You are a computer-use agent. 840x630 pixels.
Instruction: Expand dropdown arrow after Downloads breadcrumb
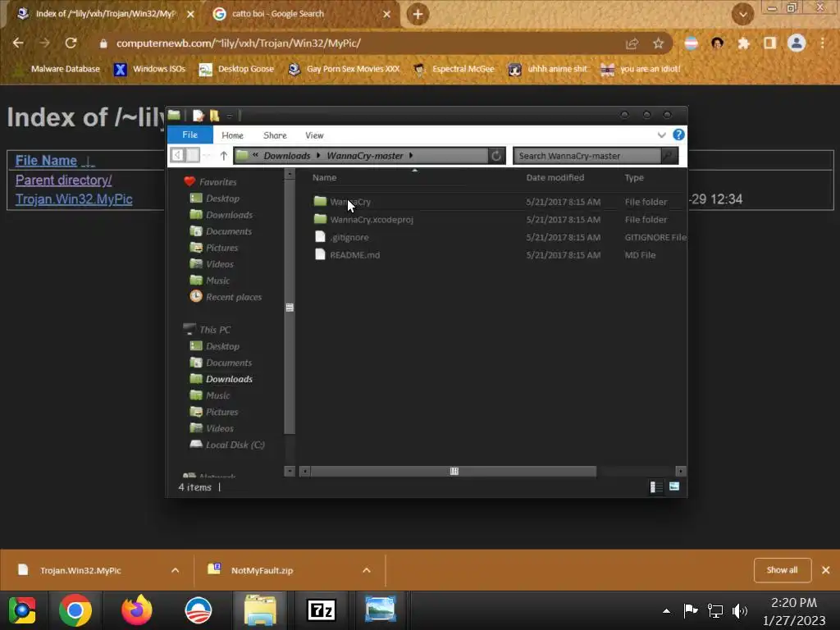click(318, 155)
